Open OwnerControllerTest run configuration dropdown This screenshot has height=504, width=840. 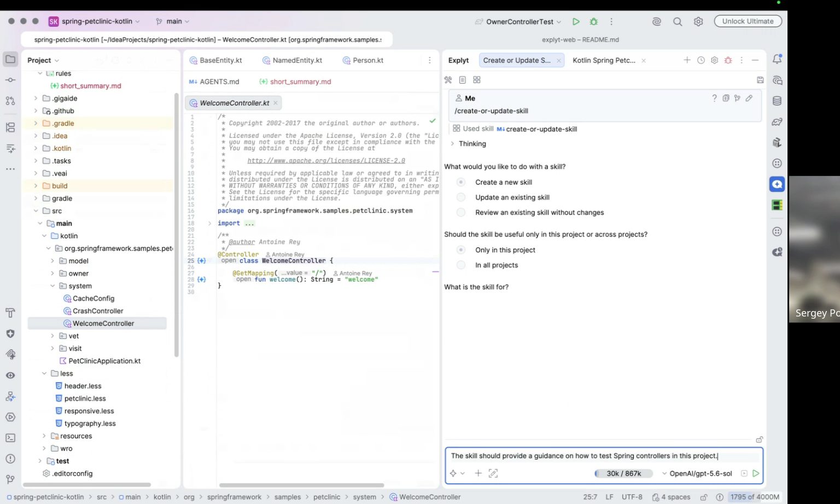coord(518,22)
